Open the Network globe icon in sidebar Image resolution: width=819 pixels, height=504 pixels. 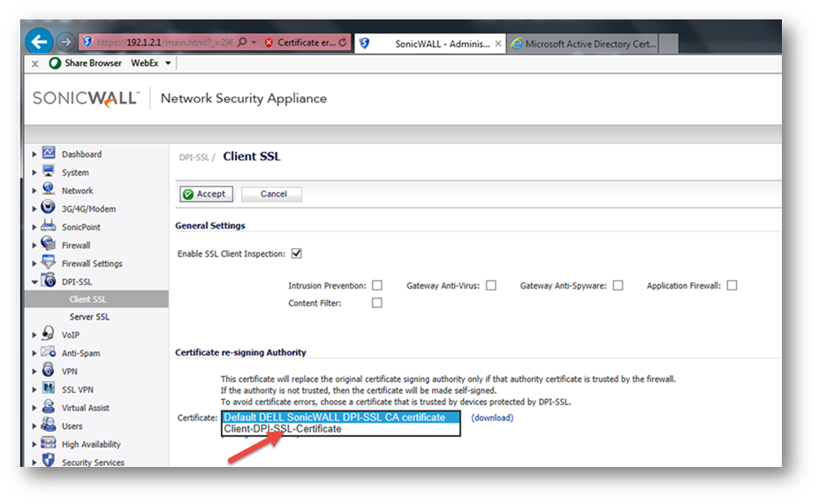49,189
